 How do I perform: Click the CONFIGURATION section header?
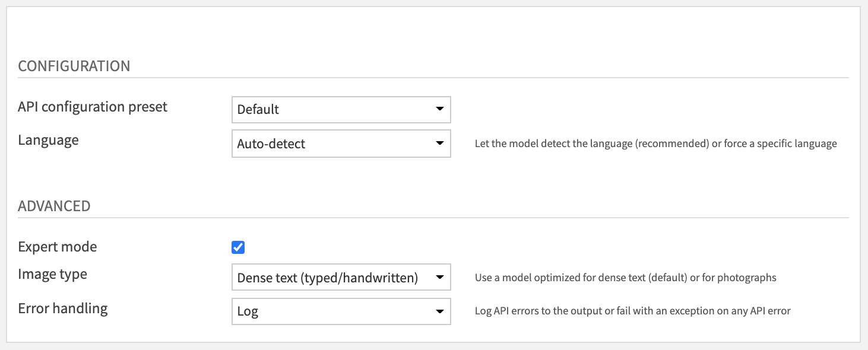74,66
